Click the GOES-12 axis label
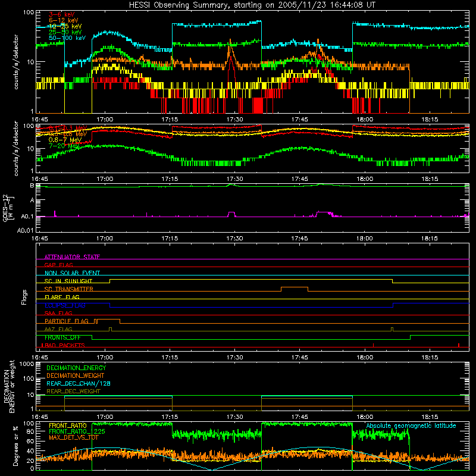The image size is (476, 476). 8,208
